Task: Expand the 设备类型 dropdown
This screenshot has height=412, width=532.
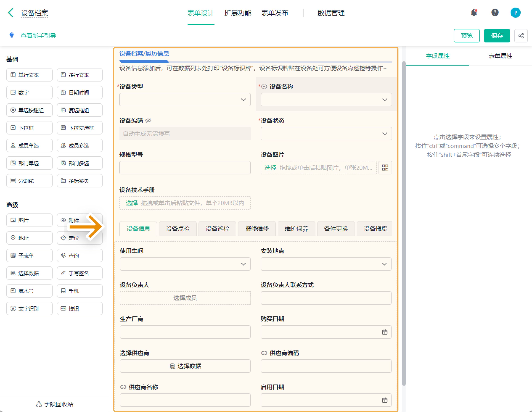Action: 185,100
